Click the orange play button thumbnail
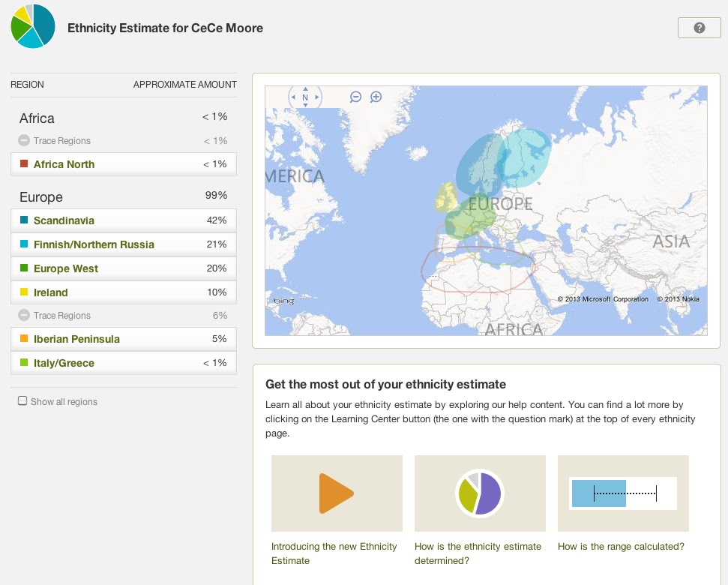 (x=337, y=493)
